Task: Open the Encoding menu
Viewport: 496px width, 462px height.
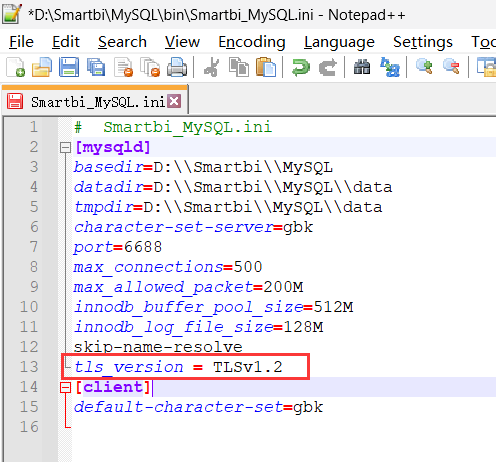Action: tap(252, 42)
